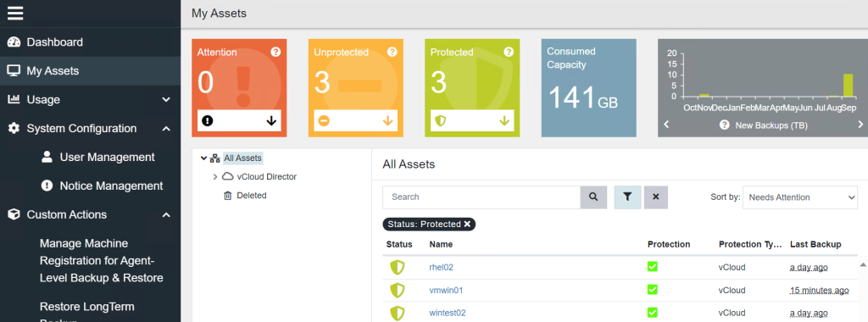Select All Assets tree label
Screen dimensions: 868x322
[242, 158]
